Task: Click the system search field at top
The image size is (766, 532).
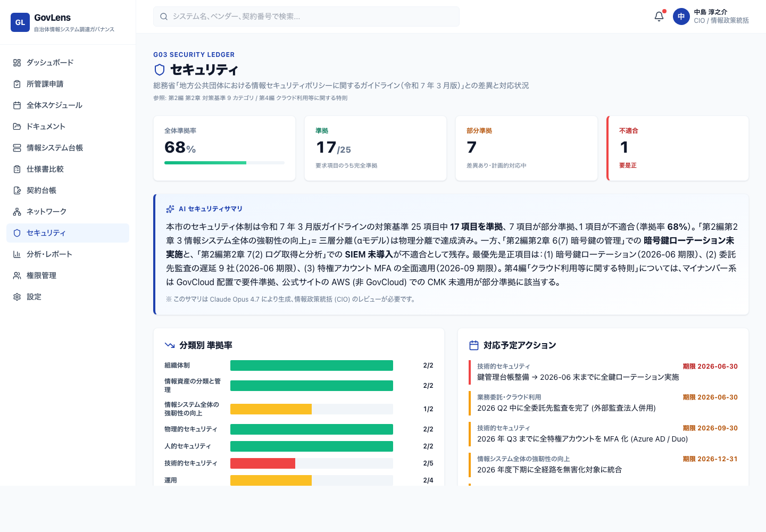Action: coord(306,16)
